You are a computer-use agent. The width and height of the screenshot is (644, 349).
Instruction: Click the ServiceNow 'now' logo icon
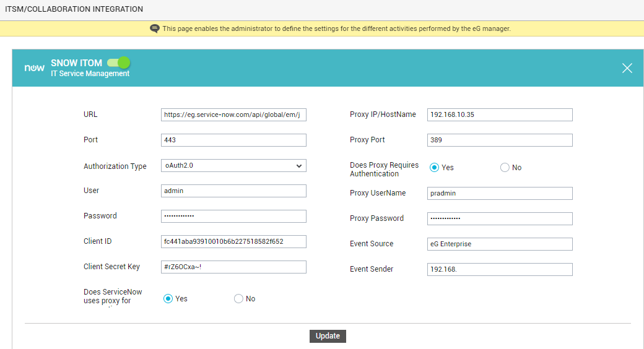click(34, 67)
